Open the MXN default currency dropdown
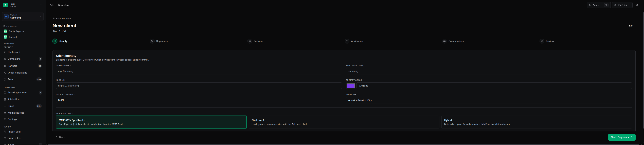 pyautogui.click(x=63, y=100)
